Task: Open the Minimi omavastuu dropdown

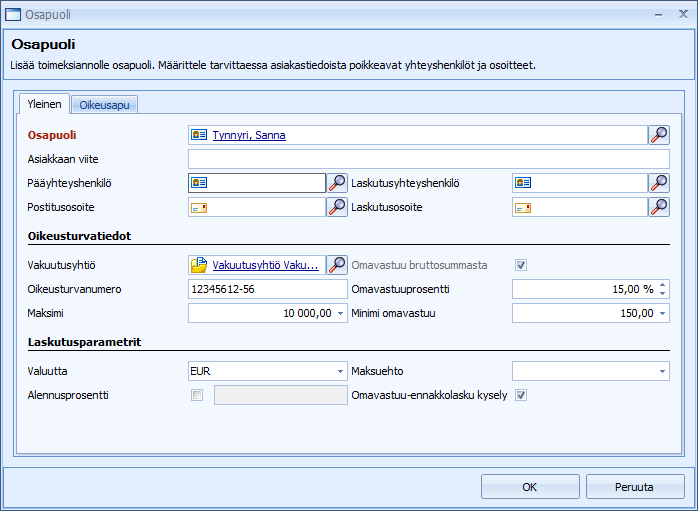Action: tap(662, 313)
